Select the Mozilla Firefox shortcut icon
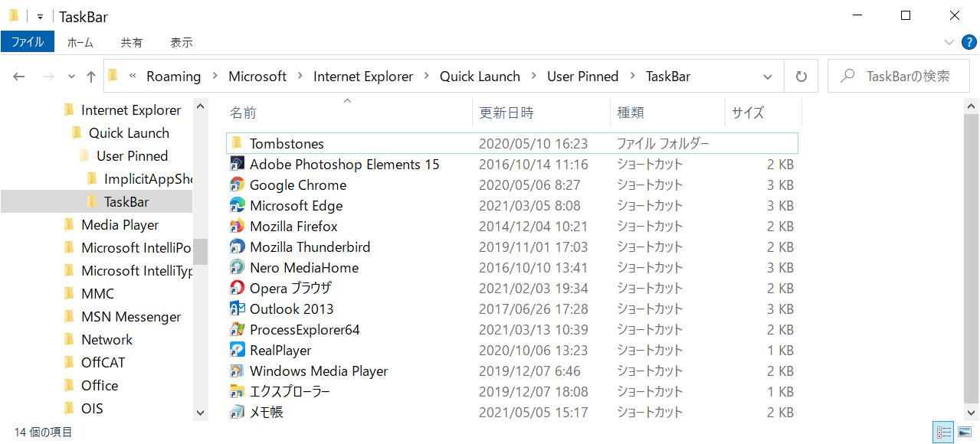The width and height of the screenshot is (980, 444). point(237,226)
